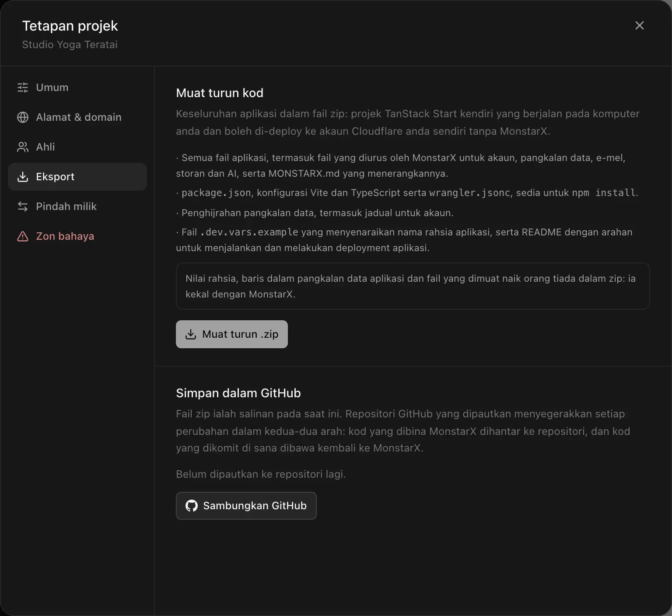The image size is (672, 616).
Task: Click the Studio Yoga Teratai project name
Action: pos(70,45)
